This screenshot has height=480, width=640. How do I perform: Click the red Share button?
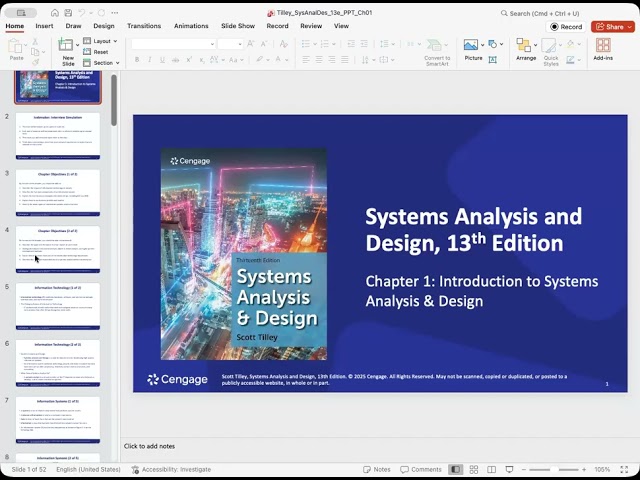click(613, 27)
